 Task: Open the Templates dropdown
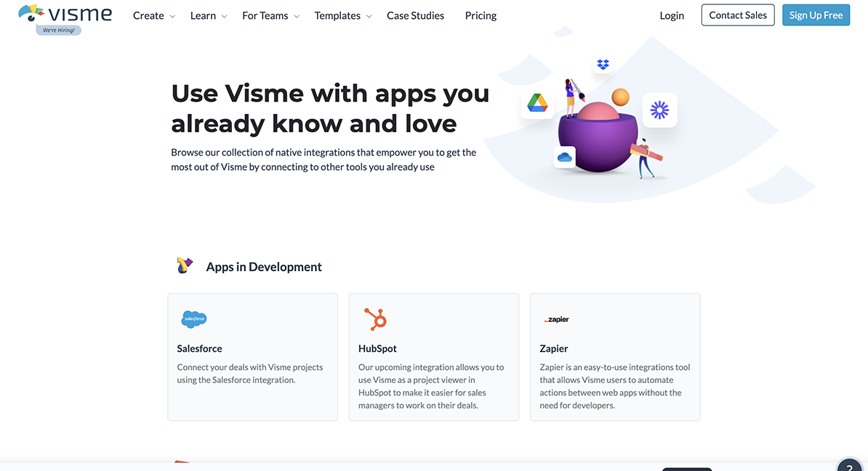point(337,15)
